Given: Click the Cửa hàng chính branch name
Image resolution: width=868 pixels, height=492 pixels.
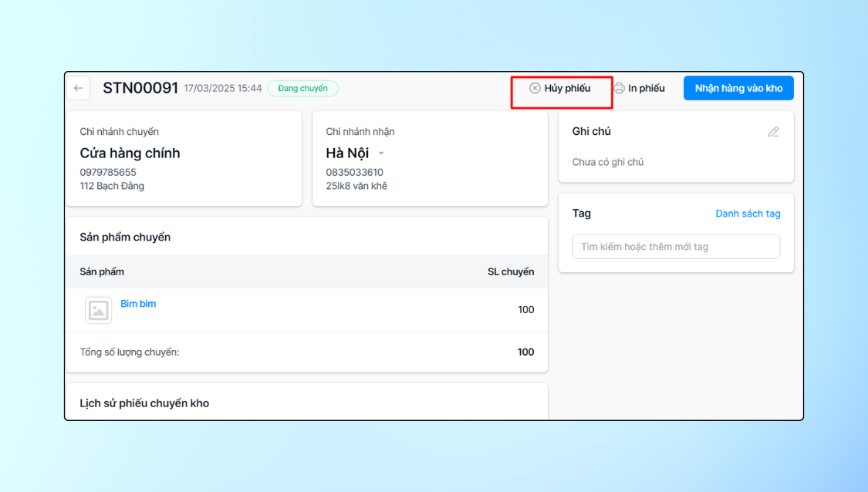Looking at the screenshot, I should [x=130, y=153].
